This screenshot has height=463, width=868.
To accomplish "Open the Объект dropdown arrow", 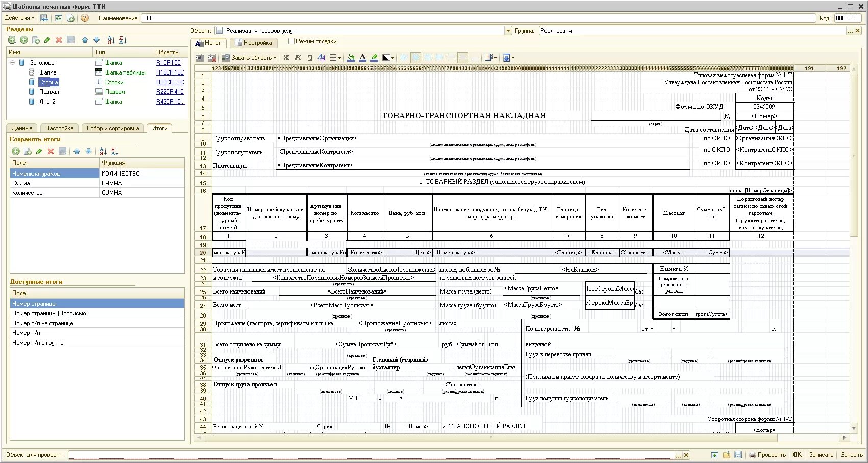I will [x=508, y=31].
